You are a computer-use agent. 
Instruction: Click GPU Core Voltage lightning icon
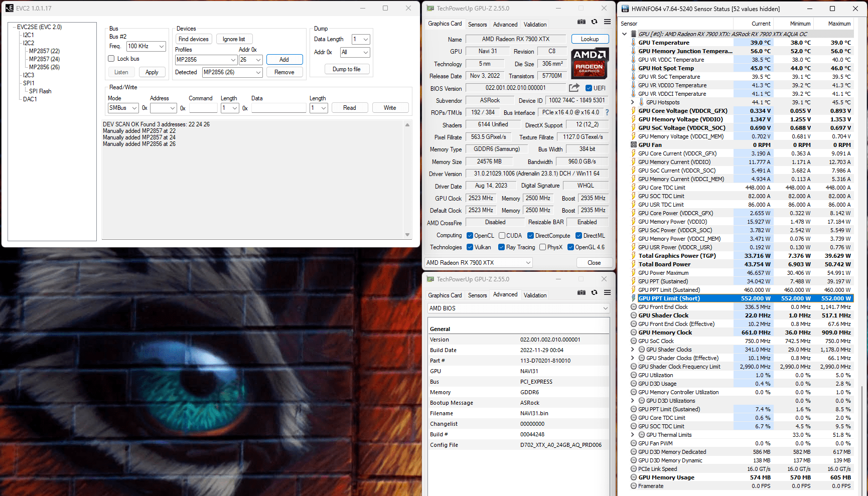634,111
